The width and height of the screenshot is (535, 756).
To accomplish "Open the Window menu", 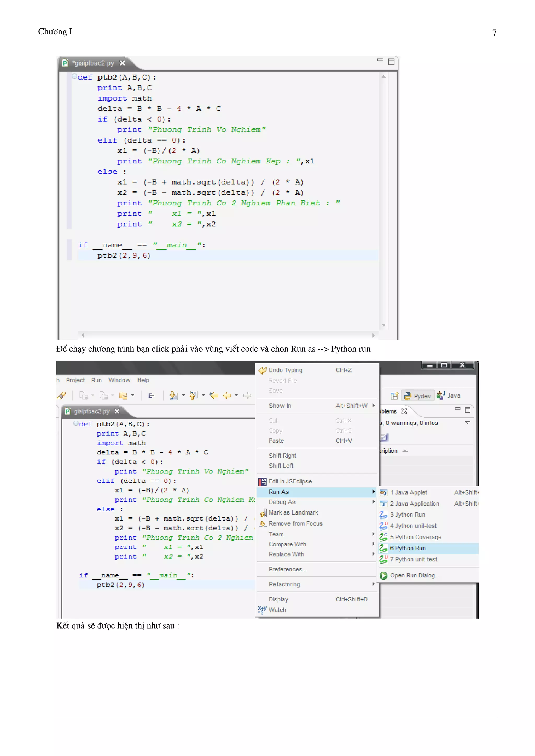I will tap(119, 380).
